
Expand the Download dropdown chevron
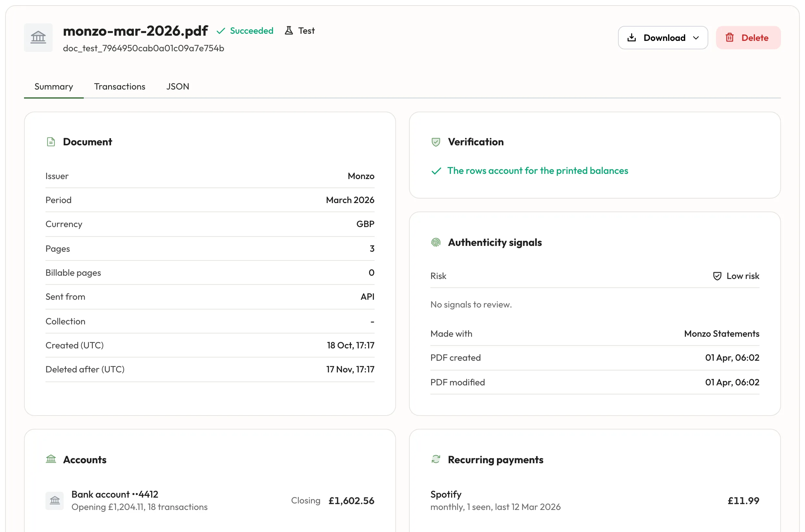(x=695, y=38)
